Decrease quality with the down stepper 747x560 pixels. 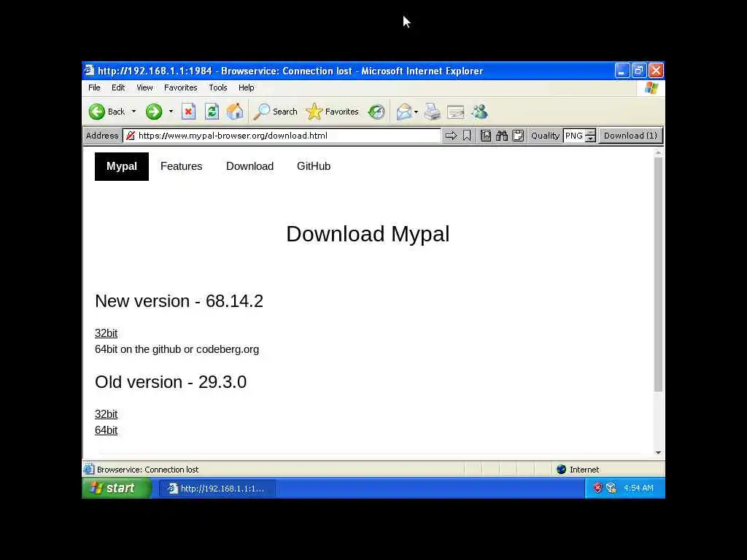click(x=591, y=139)
